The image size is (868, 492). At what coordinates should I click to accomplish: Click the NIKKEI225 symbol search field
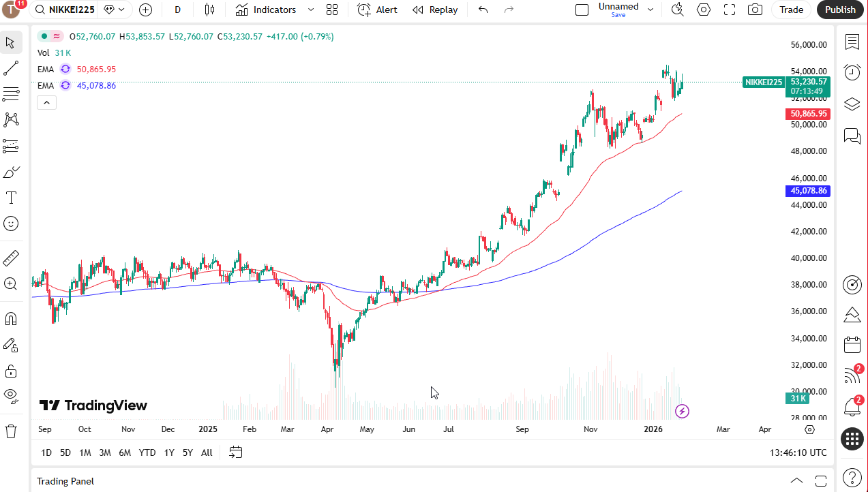point(65,10)
